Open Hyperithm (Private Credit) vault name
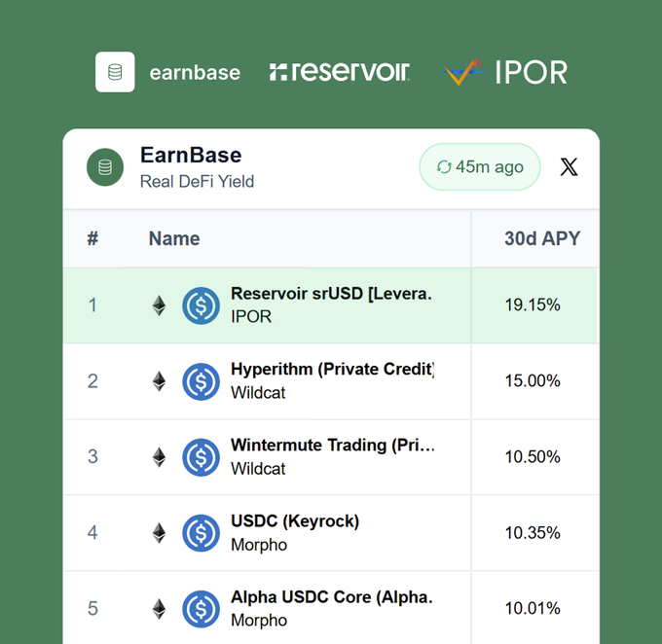Image resolution: width=662 pixels, height=644 pixels. point(333,370)
